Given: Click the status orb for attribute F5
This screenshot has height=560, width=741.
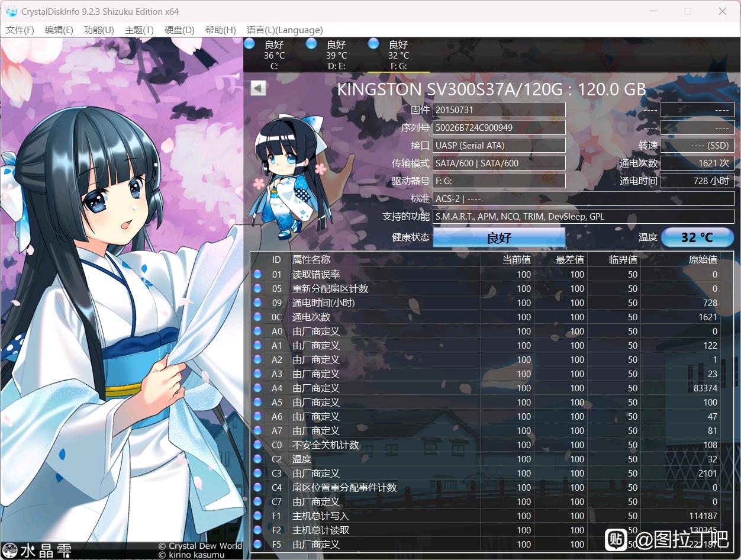Looking at the screenshot, I should click(257, 544).
